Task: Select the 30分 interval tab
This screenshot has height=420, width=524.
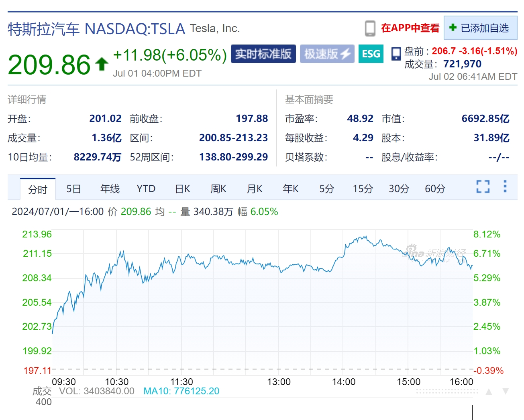Action: pyautogui.click(x=399, y=189)
